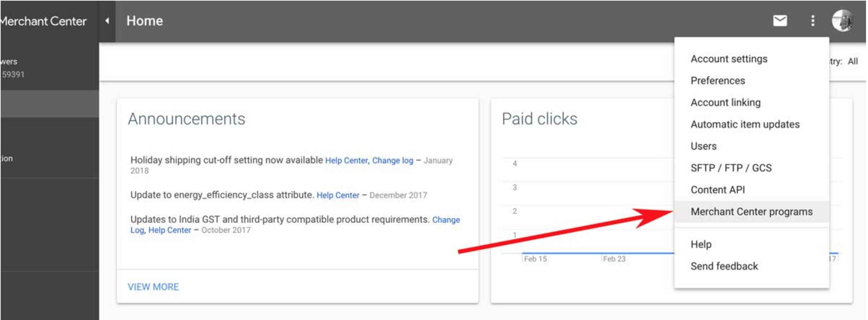Click VIEW MORE under Announcements
Screen dimensions: 868x320
point(153,287)
